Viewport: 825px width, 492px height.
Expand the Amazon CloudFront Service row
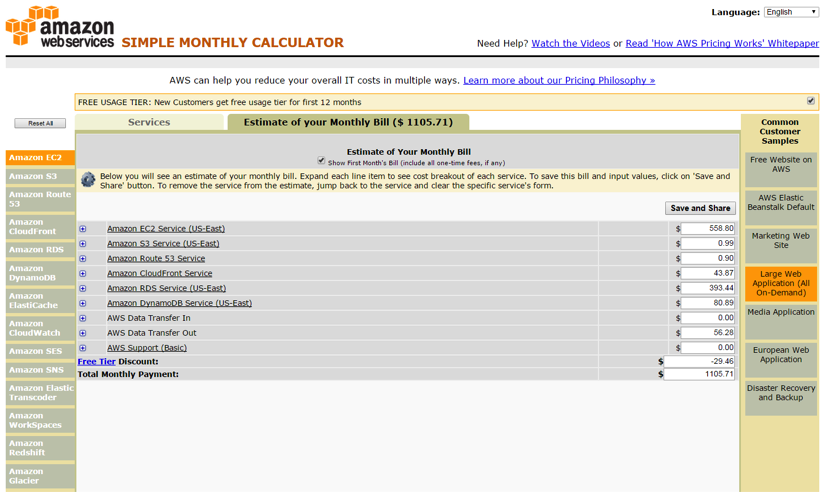(83, 274)
